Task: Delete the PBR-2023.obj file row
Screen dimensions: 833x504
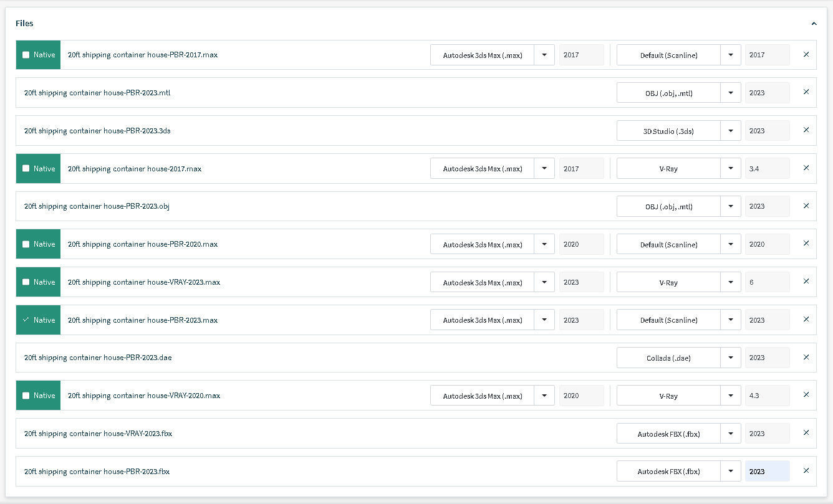Action: 806,206
